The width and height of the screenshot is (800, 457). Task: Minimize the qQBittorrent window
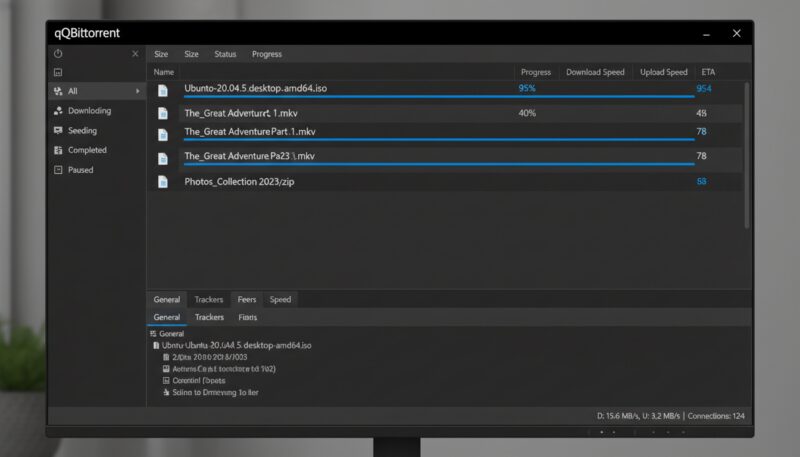(x=707, y=35)
